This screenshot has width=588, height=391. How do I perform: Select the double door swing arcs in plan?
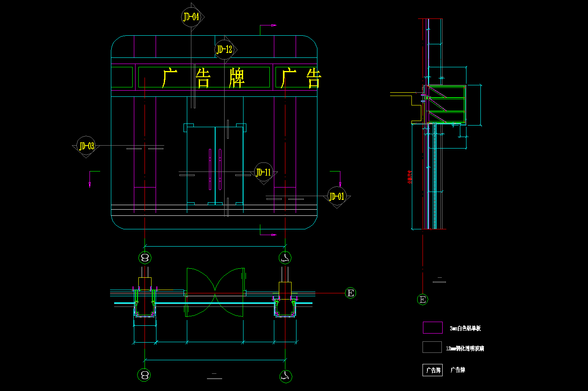click(x=215, y=292)
